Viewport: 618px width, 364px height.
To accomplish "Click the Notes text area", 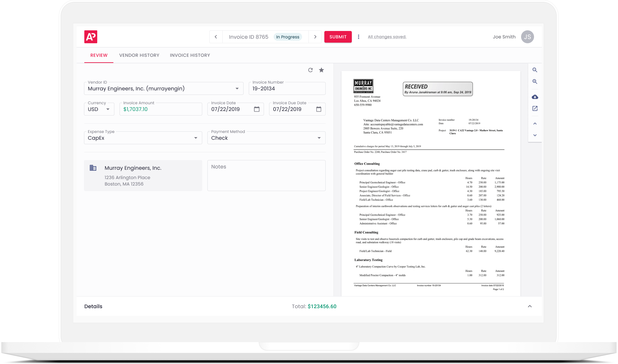I will 266,176.
